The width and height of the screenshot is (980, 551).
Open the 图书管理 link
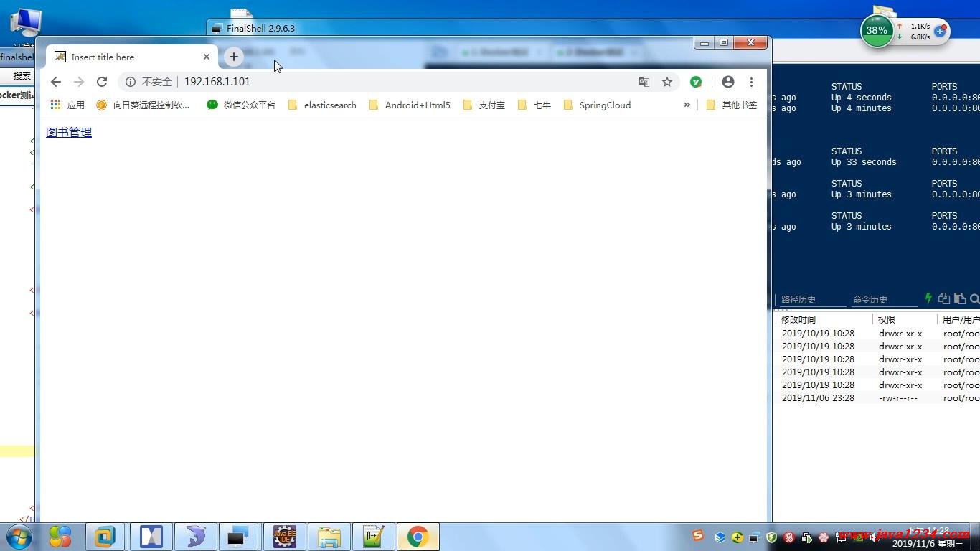[x=69, y=132]
